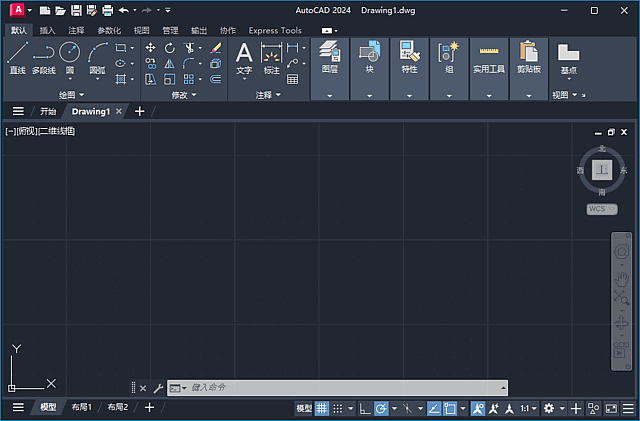Click the Circle (圆) tool icon
Viewport: 640px width, 421px height.
coord(69,54)
